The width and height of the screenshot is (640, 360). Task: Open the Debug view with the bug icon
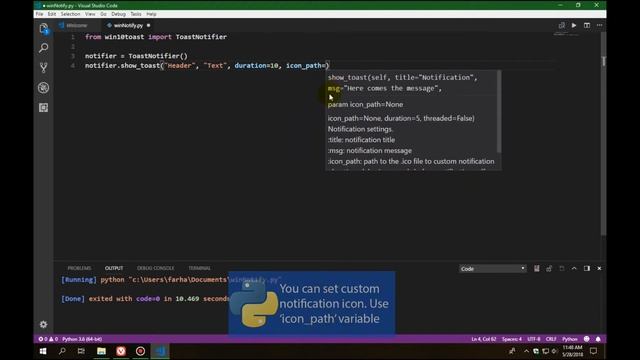pos(44,87)
